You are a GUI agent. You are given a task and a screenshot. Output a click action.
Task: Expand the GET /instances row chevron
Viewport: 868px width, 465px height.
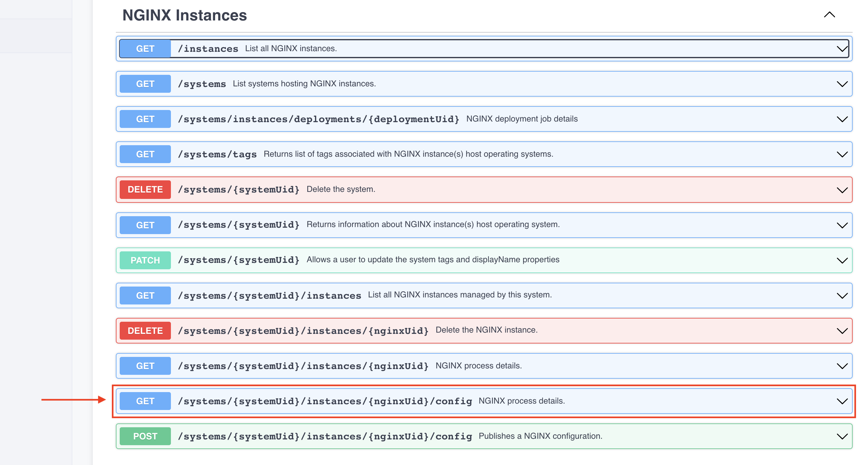(x=842, y=49)
